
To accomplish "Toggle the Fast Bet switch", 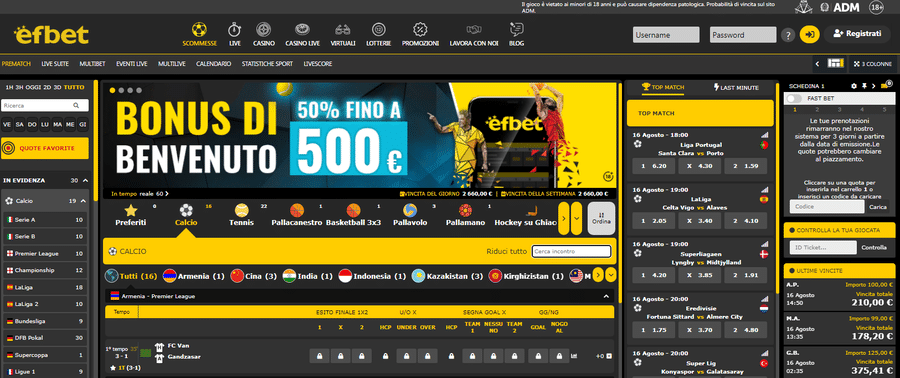I will coord(794,99).
